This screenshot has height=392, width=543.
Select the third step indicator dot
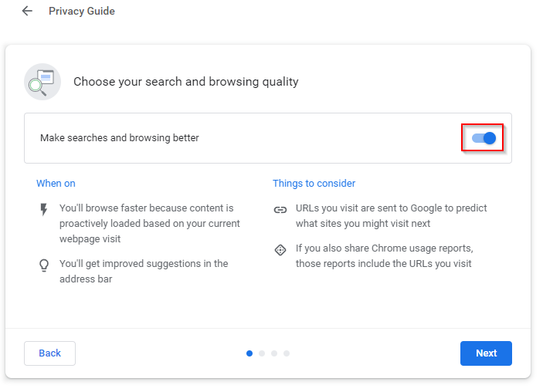(274, 353)
